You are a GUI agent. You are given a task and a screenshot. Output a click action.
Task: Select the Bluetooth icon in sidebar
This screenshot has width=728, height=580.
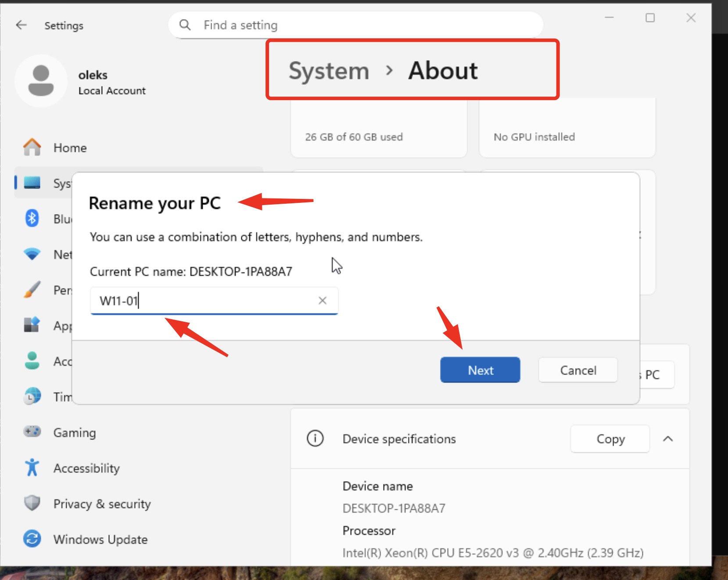pyautogui.click(x=32, y=218)
